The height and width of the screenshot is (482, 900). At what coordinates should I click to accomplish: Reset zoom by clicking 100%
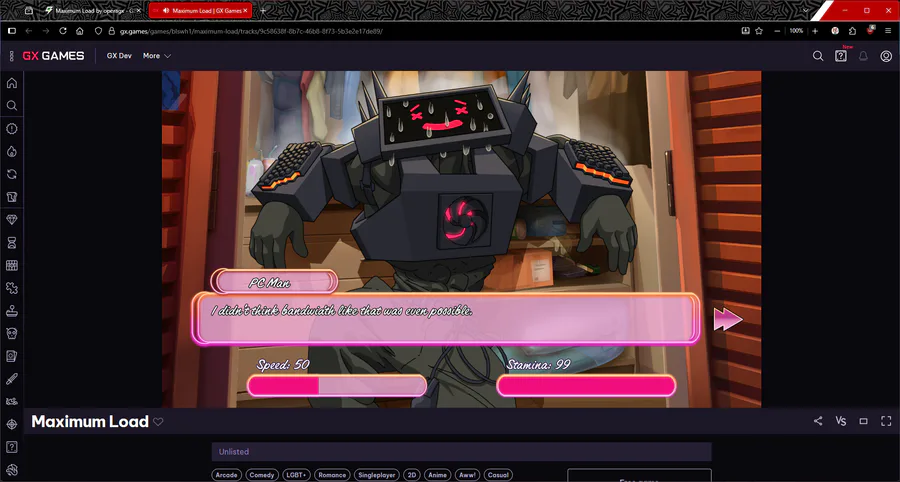pos(796,31)
